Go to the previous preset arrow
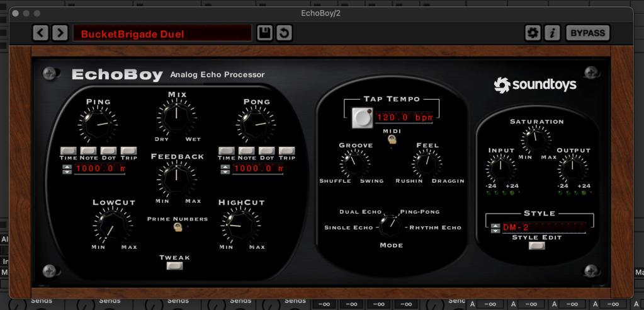 point(40,33)
